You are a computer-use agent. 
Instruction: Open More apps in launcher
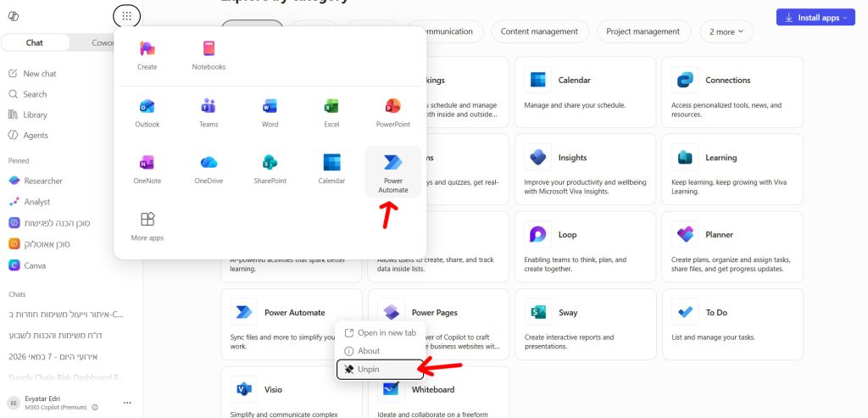[147, 226]
